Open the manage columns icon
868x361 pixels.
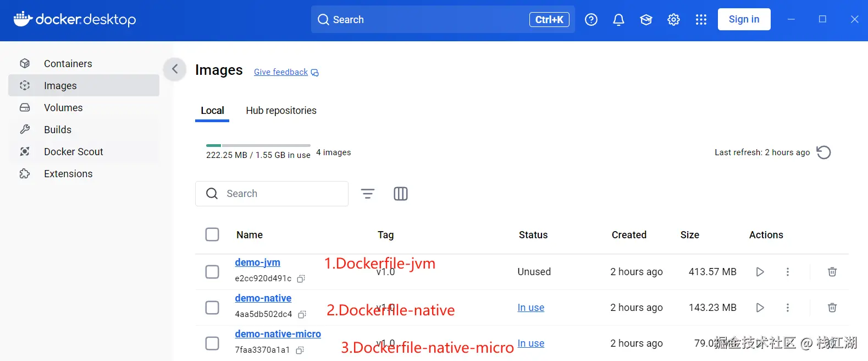(401, 194)
